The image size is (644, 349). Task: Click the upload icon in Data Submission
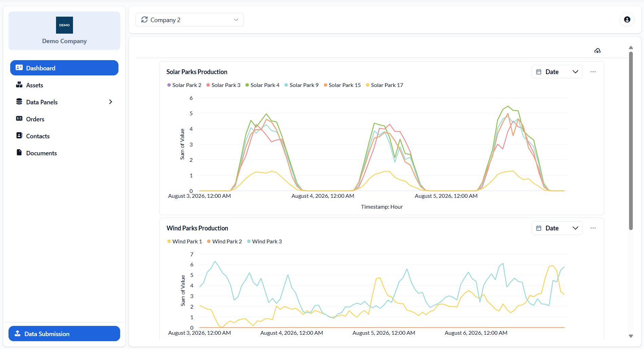[18, 333]
